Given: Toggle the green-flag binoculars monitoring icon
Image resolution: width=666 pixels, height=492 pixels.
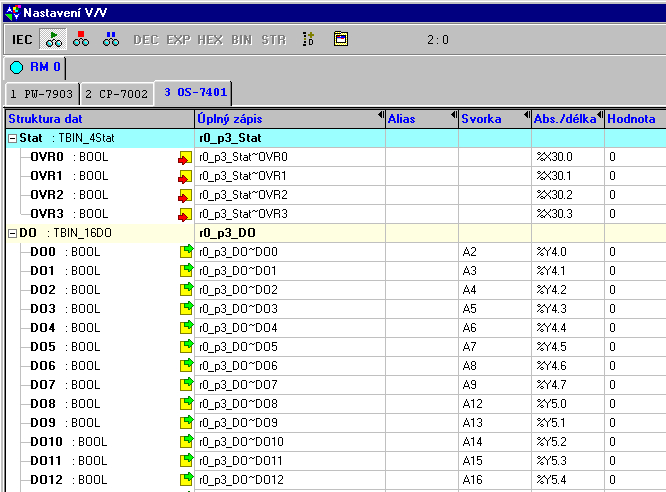Looking at the screenshot, I should coord(54,40).
